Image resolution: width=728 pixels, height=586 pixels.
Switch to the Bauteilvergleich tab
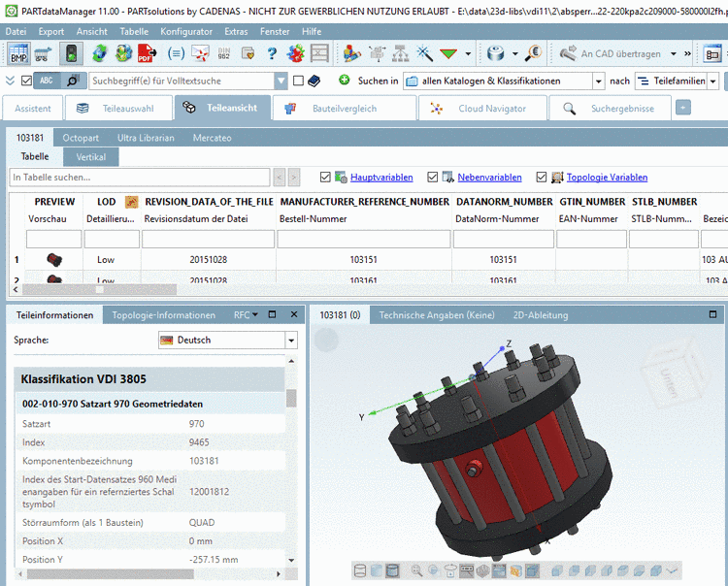point(344,108)
